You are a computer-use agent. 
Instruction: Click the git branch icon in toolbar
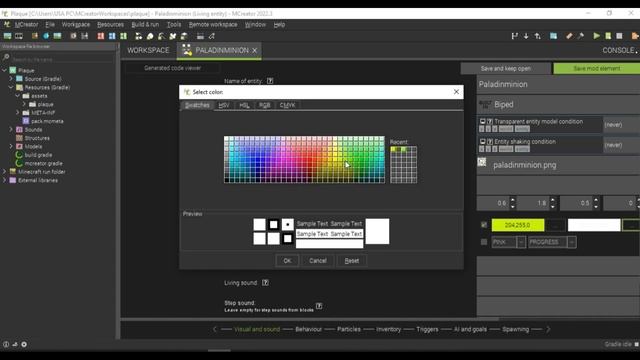click(514, 36)
